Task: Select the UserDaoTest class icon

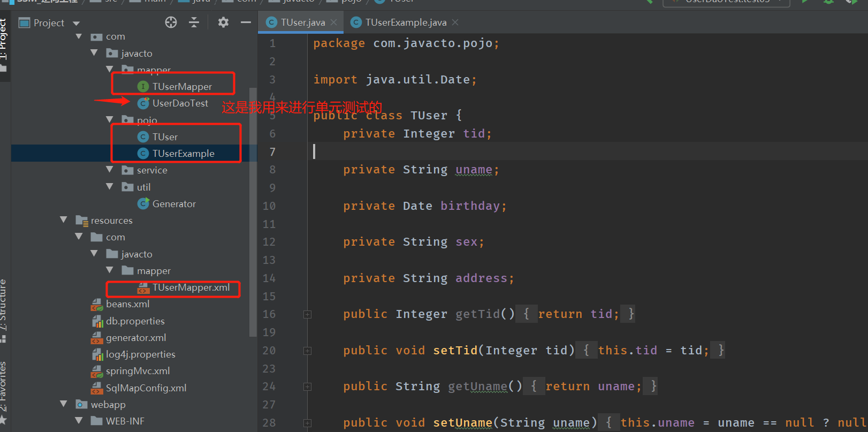Action: (143, 103)
